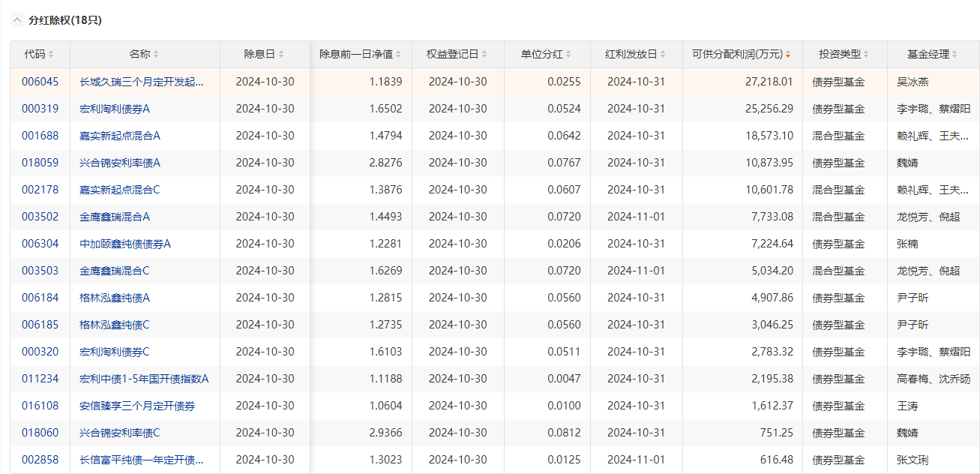The height and width of the screenshot is (474, 980).
Task: Open 宏利中债1-5年国开债指数A link
Action: tap(144, 379)
